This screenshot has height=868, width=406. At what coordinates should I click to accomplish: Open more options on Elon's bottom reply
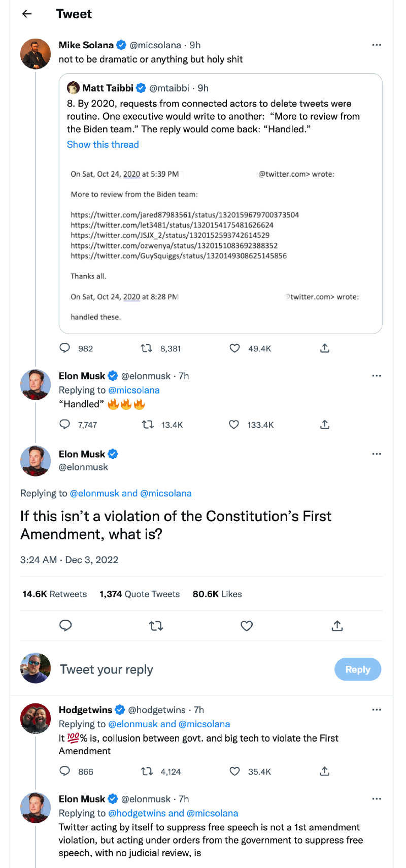[x=377, y=799]
